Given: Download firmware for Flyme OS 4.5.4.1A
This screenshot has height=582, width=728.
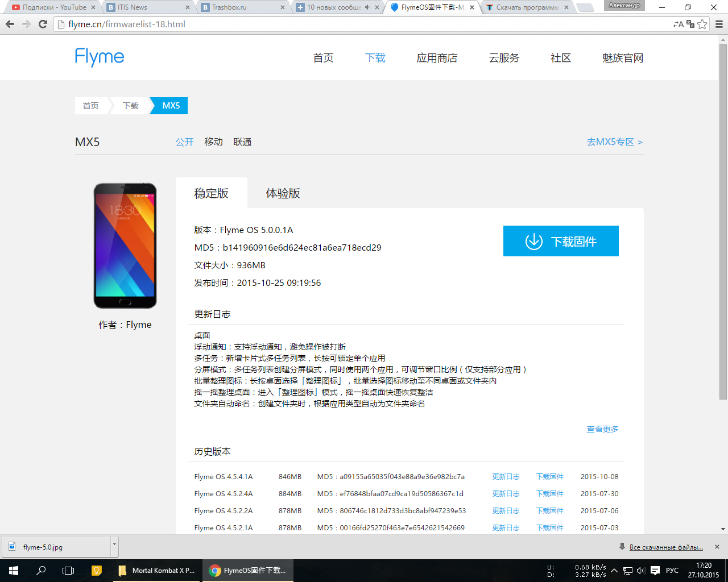Looking at the screenshot, I should pyautogui.click(x=550, y=477).
